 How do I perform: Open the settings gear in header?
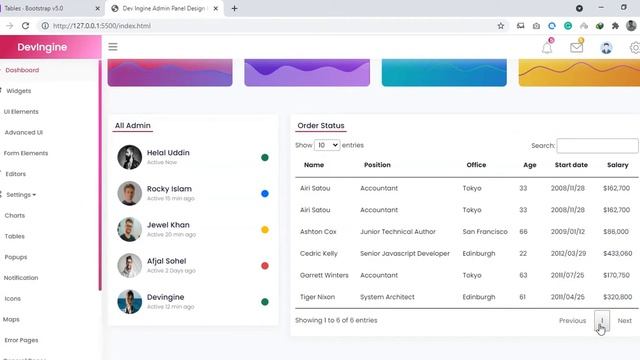pyautogui.click(x=635, y=48)
